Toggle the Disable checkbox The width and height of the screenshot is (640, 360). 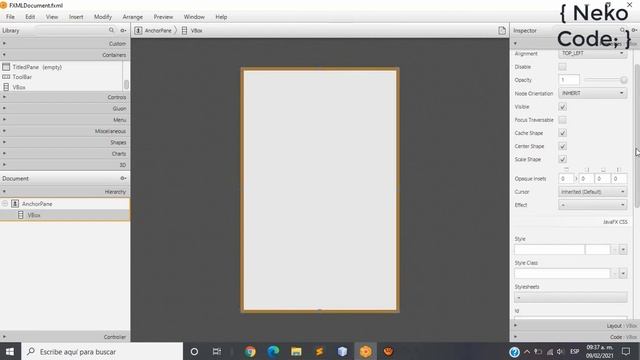click(x=562, y=67)
